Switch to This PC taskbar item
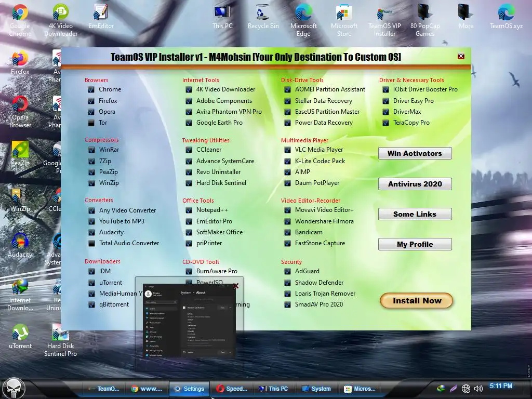This screenshot has width=532, height=399. (x=274, y=389)
